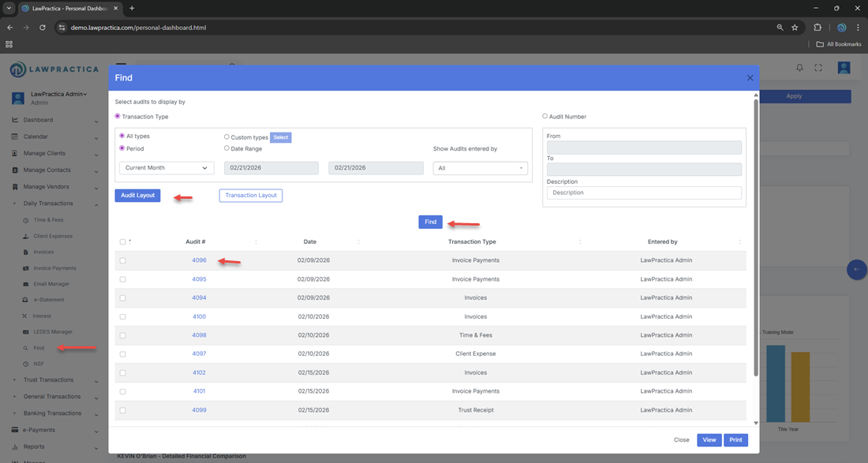Choose the Custom types radio option
The width and height of the screenshot is (868, 463).
point(227,137)
